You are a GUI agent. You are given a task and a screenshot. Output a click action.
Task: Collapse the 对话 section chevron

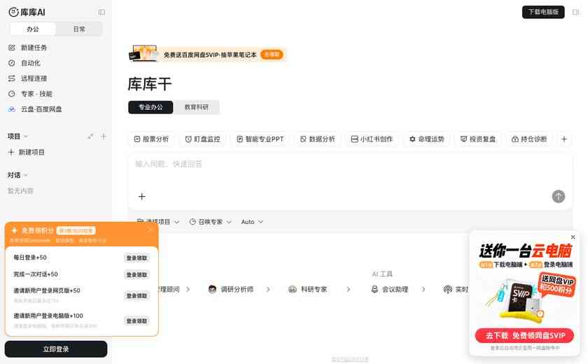(x=26, y=175)
